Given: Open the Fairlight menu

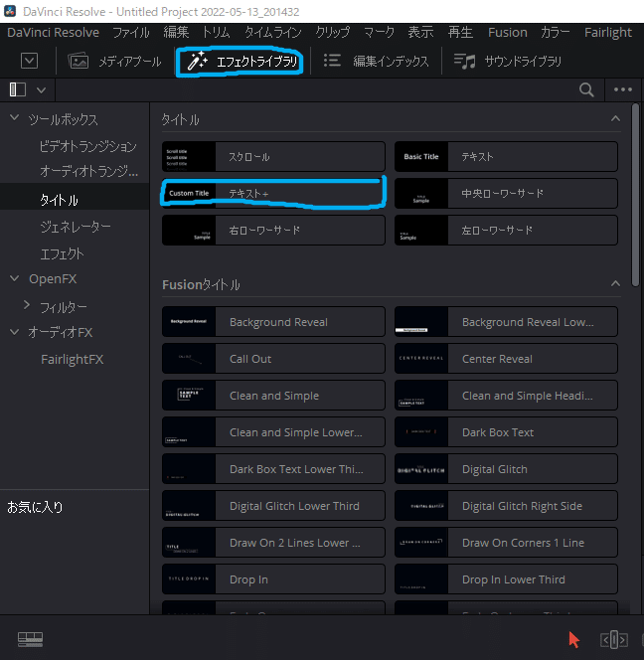Looking at the screenshot, I should point(608,33).
